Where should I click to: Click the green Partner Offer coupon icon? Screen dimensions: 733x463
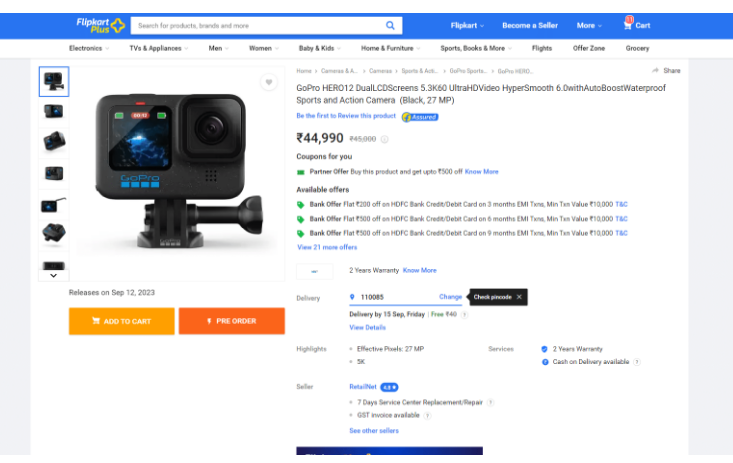click(301, 172)
